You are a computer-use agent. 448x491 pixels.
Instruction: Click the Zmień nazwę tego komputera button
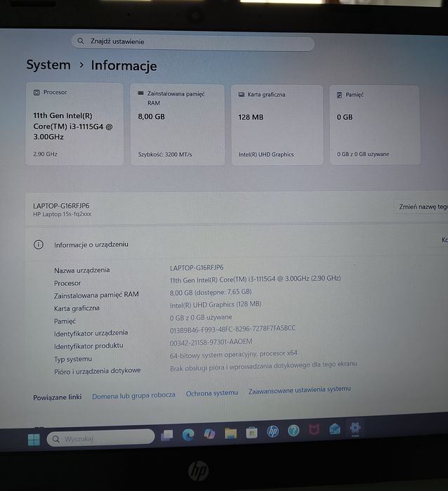click(x=421, y=207)
